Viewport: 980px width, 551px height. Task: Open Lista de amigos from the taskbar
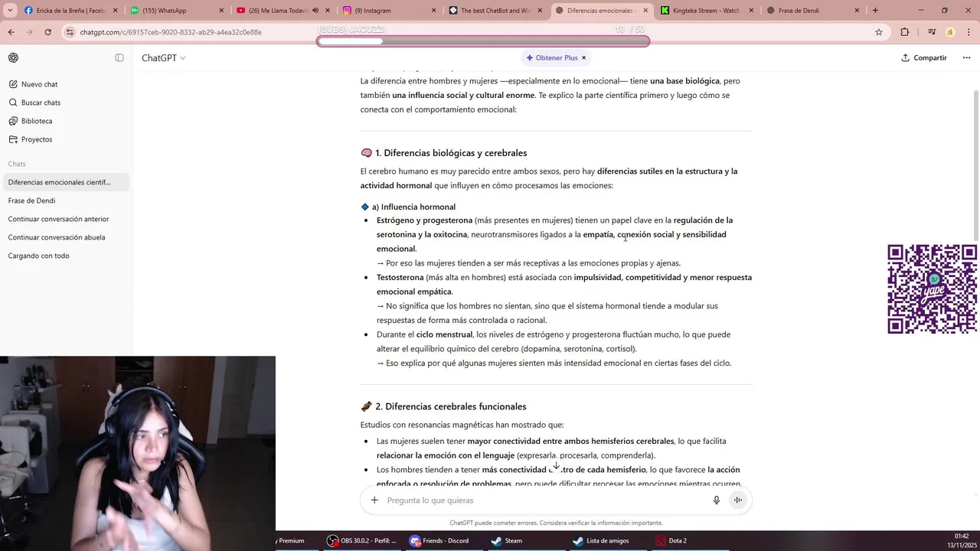click(x=601, y=541)
